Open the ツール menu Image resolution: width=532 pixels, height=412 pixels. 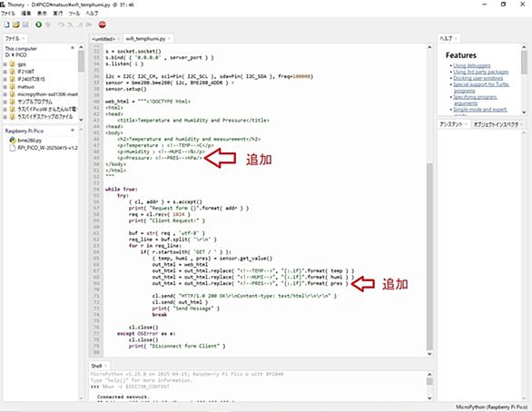coord(74,14)
